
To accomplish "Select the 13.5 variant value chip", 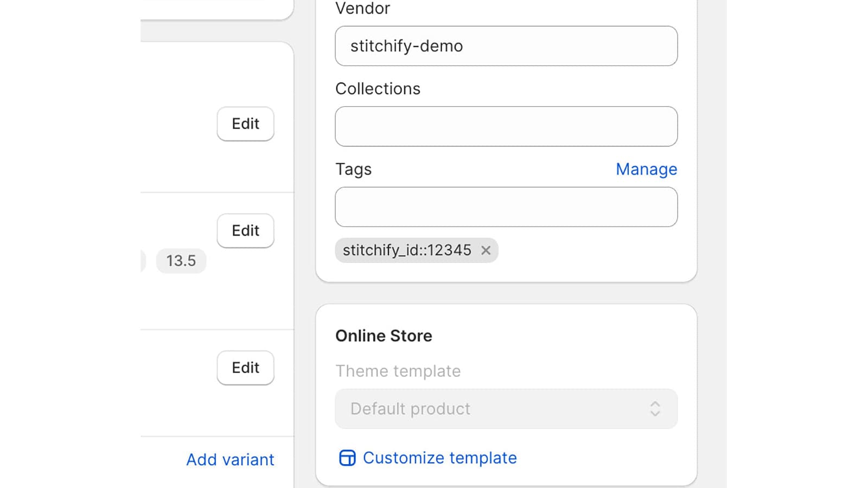I will [x=181, y=261].
